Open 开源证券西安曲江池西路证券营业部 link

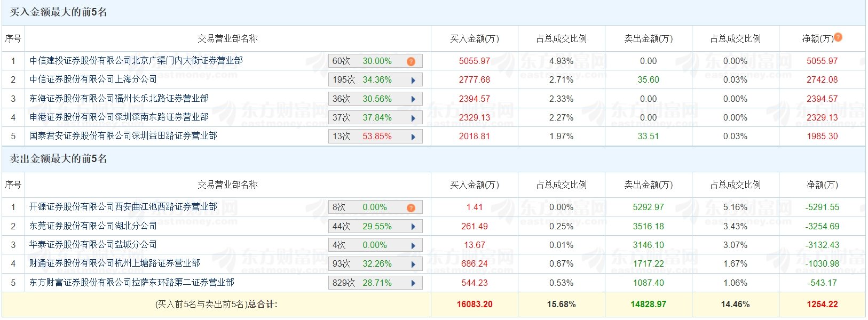point(123,207)
